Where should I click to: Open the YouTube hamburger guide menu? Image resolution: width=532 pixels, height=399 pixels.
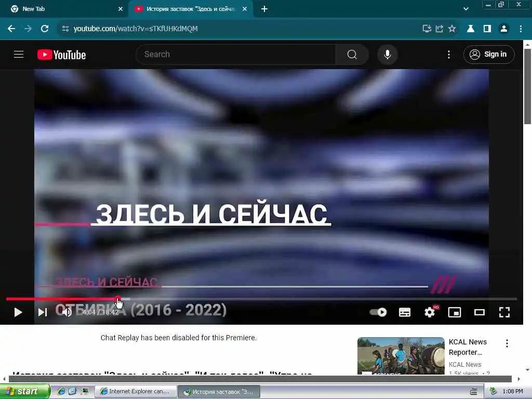click(19, 54)
